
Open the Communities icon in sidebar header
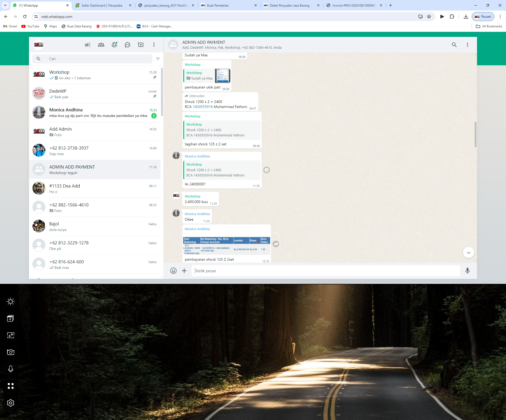point(101,45)
